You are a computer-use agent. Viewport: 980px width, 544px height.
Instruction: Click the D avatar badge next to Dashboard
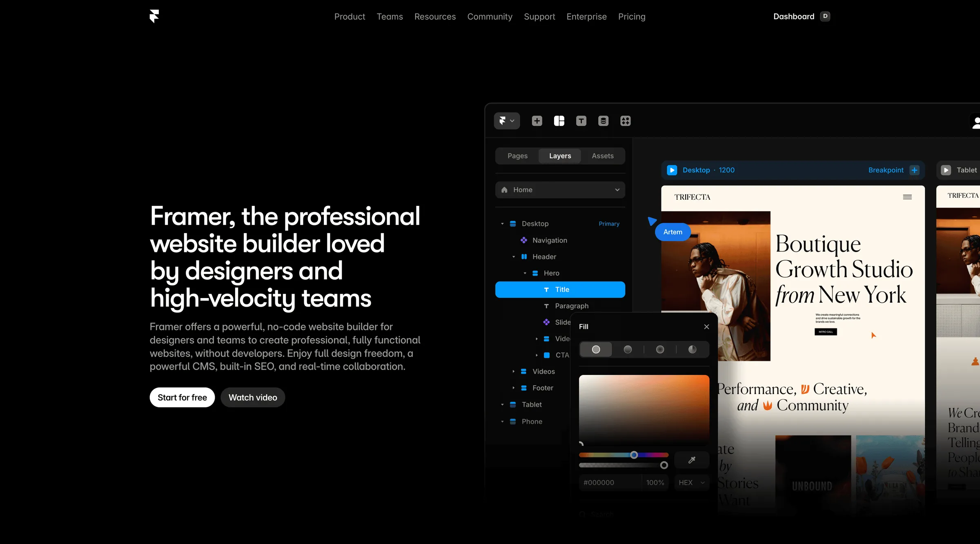click(x=825, y=16)
